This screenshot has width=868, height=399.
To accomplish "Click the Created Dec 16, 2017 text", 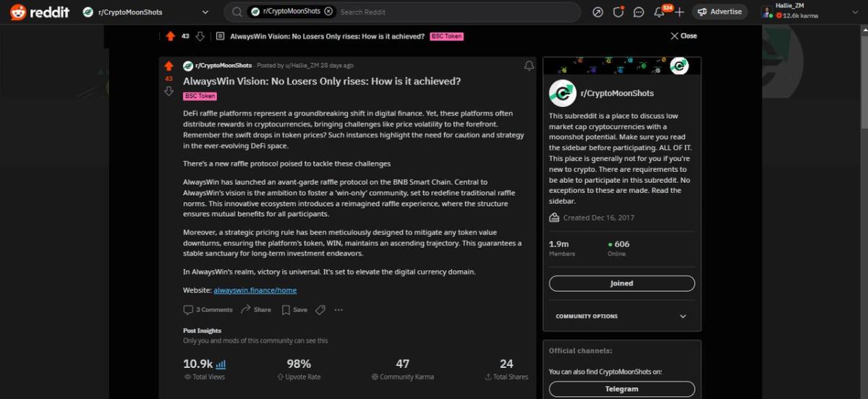I will tap(599, 218).
